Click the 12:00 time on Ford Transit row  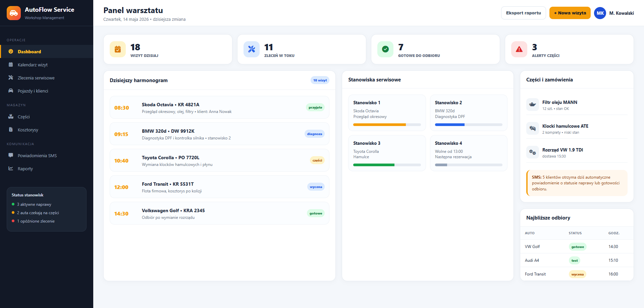coord(121,187)
